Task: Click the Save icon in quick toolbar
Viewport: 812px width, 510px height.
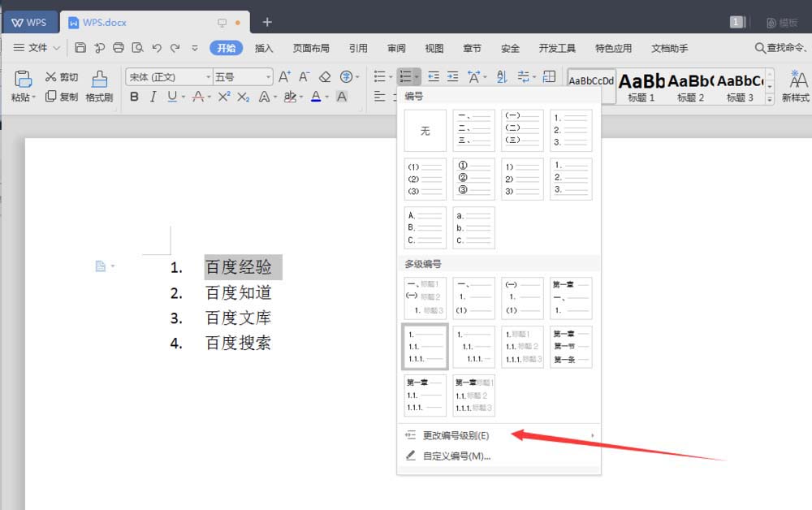Action: (x=80, y=48)
